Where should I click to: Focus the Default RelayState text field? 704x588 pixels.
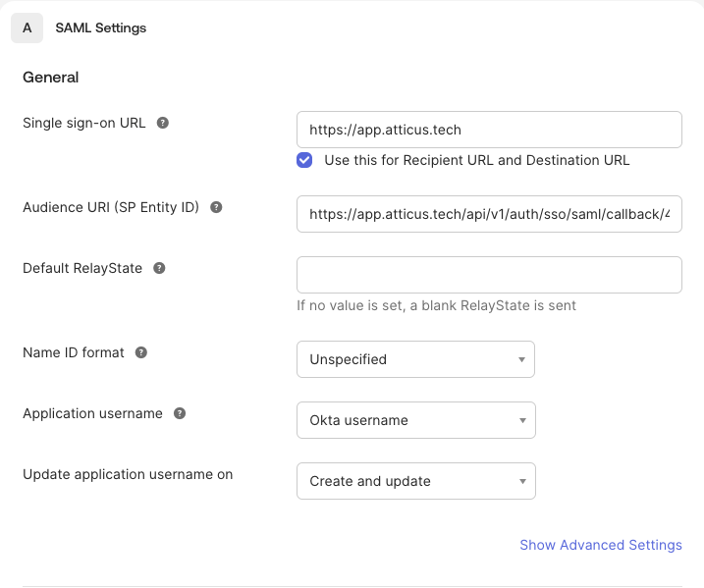489,275
